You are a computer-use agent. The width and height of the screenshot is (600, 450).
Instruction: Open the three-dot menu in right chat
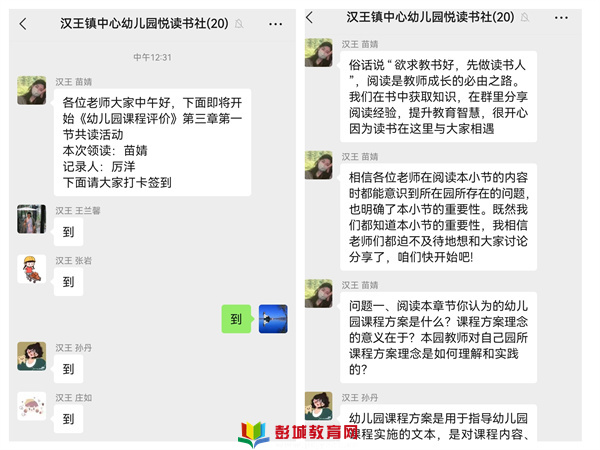click(x=561, y=18)
